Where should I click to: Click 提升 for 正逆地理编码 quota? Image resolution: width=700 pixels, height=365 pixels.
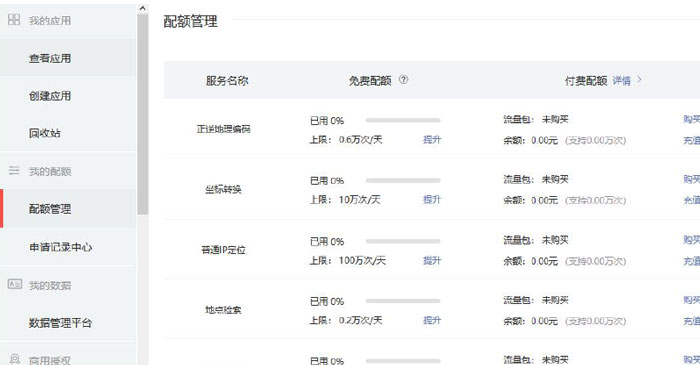tap(432, 140)
